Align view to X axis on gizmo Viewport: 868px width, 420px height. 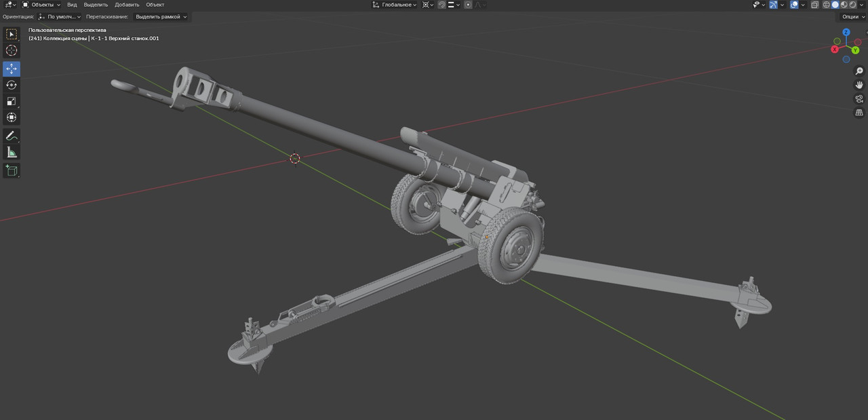click(835, 50)
